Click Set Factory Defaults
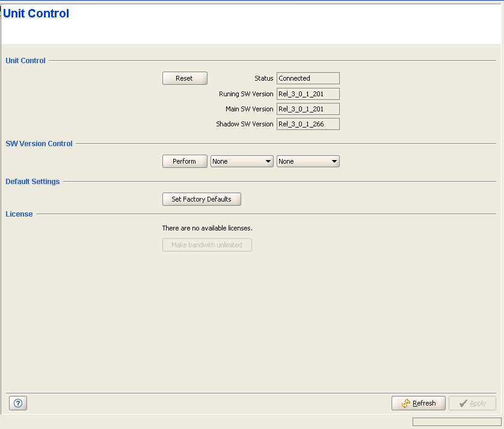Viewport: 504px width, 429px height. click(x=201, y=199)
